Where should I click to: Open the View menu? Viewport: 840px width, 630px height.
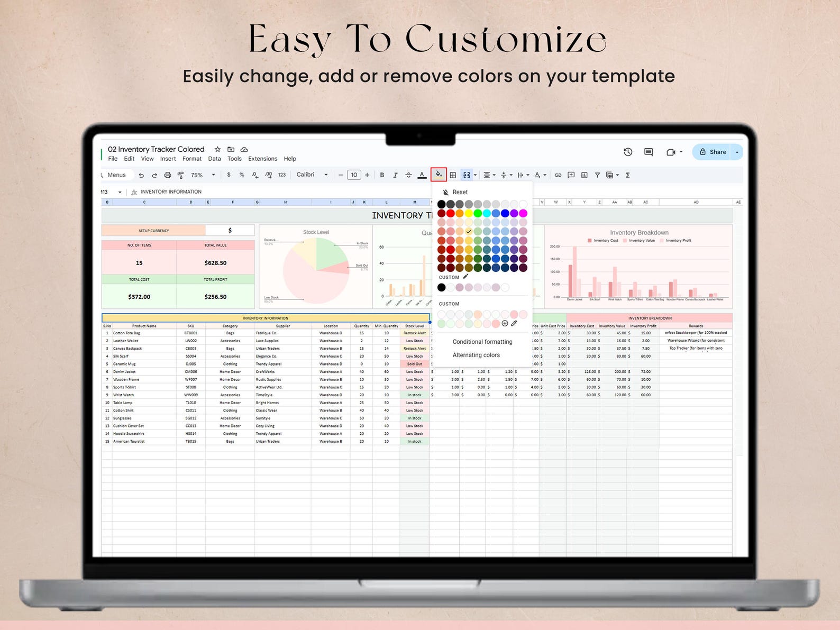pyautogui.click(x=147, y=159)
